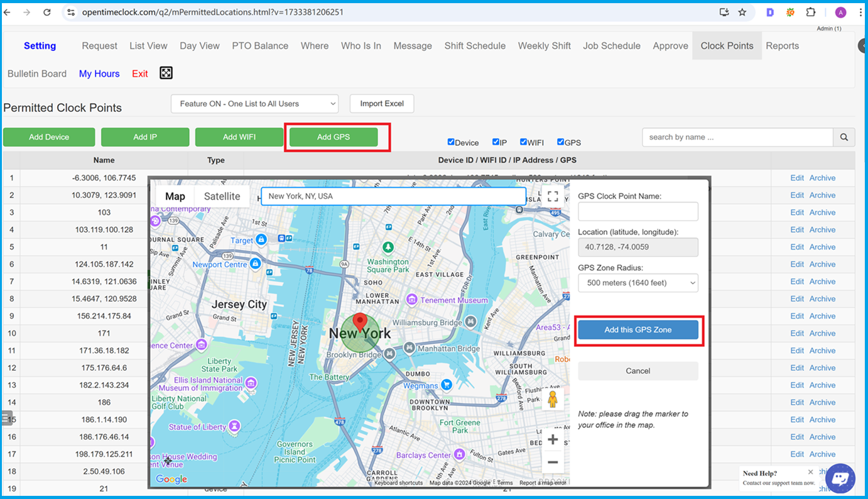The image size is (868, 499).
Task: Open the GPS Zone Radius dropdown
Action: pyautogui.click(x=638, y=283)
